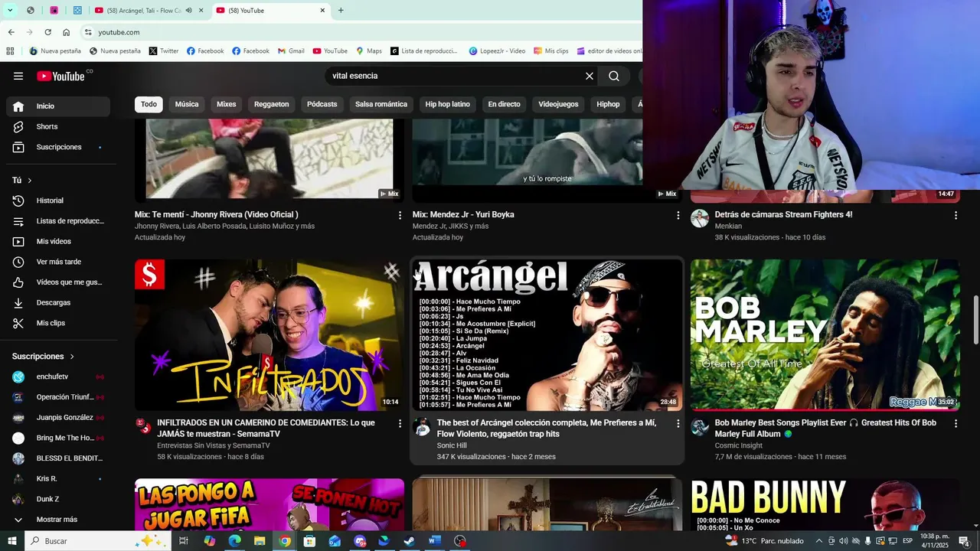Viewport: 980px width, 551px height.
Task: Open the Twitter bookmark
Action: tap(164, 51)
